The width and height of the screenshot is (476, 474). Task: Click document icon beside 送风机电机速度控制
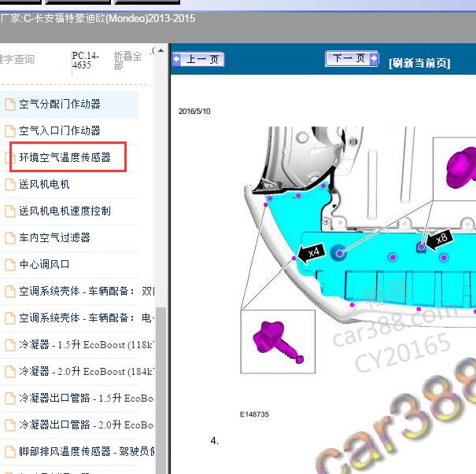tap(10, 211)
